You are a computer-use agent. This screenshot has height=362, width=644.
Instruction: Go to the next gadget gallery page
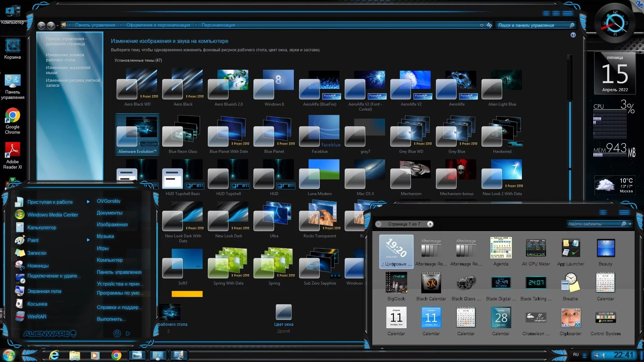(430, 224)
